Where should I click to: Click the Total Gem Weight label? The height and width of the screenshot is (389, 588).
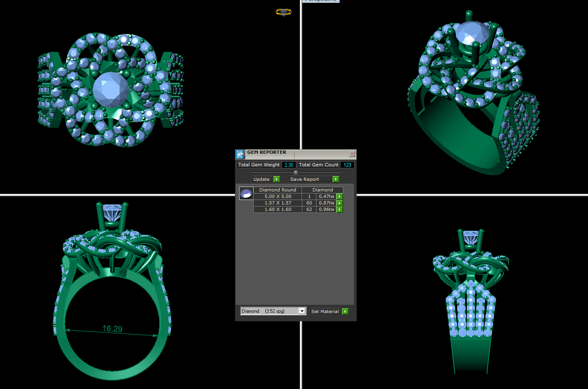(259, 165)
